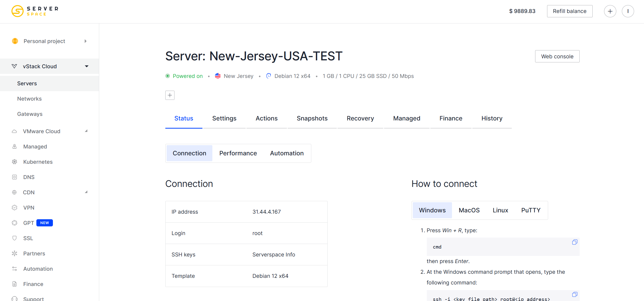Click the Serverspace logo
This screenshot has width=644, height=301.
point(35,11)
